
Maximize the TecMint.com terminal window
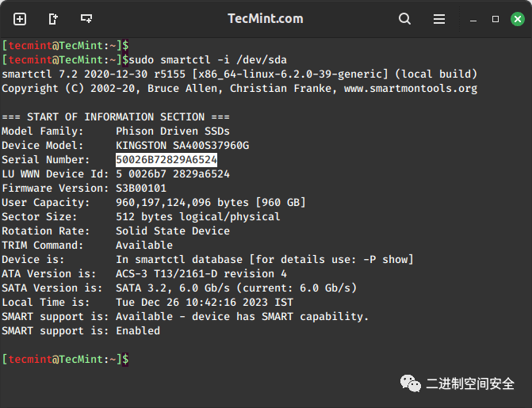[496, 19]
